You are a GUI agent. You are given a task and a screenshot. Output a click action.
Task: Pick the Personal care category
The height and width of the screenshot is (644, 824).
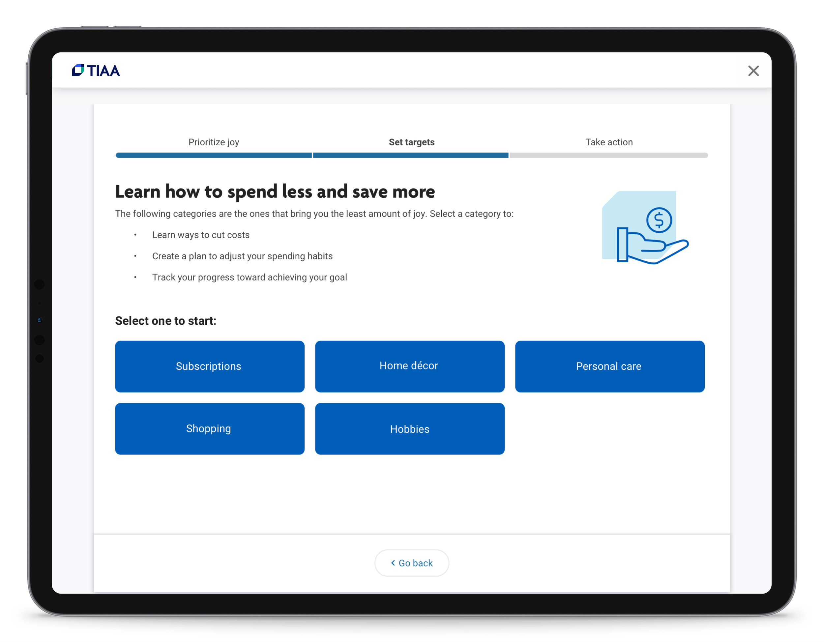click(x=609, y=366)
